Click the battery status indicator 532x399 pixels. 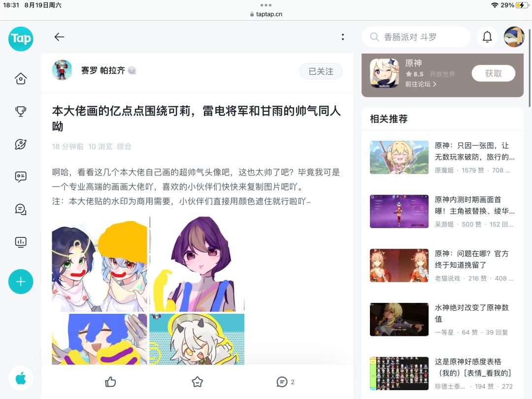click(522, 5)
